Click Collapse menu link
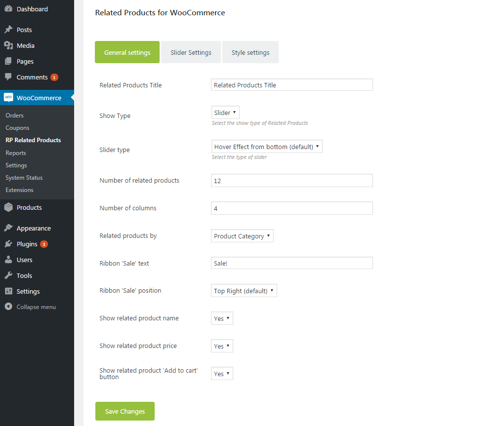The width and height of the screenshot is (504, 426). 36,307
